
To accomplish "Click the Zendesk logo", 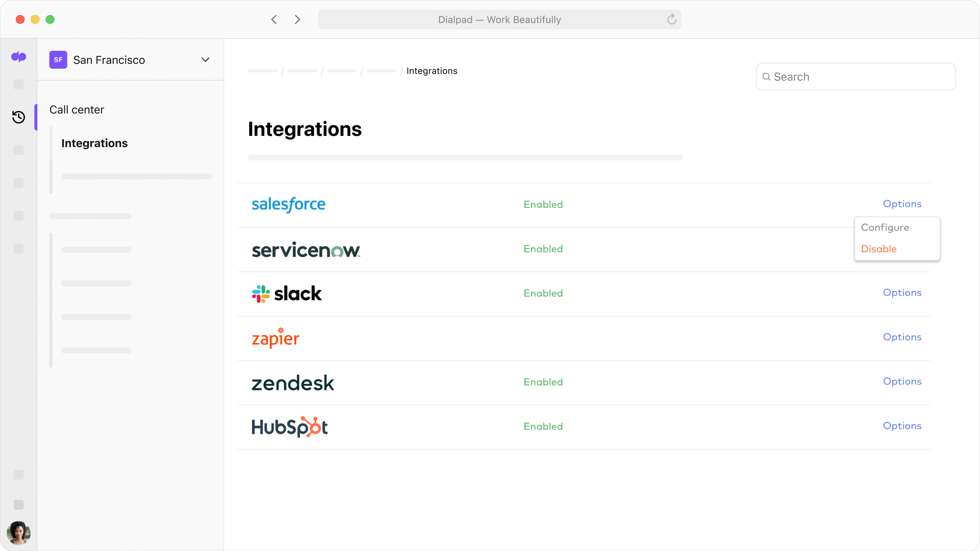I will (292, 383).
